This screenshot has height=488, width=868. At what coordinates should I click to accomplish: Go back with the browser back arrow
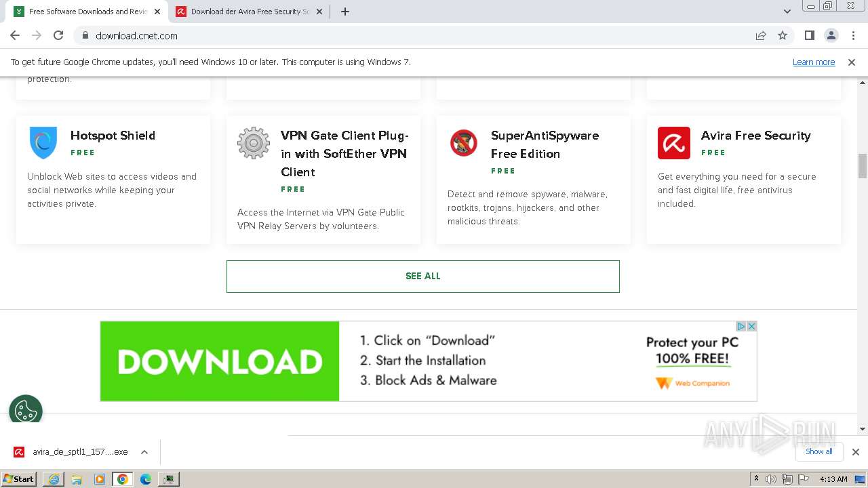pos(15,35)
